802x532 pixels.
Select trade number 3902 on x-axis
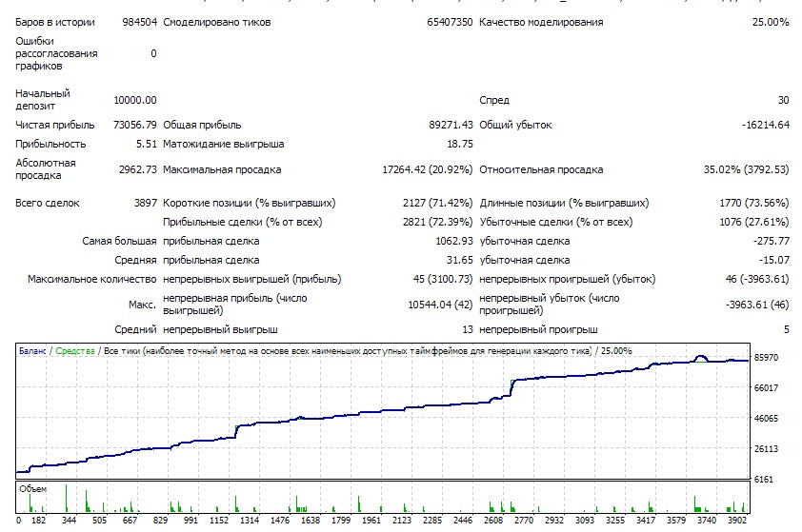point(737,521)
